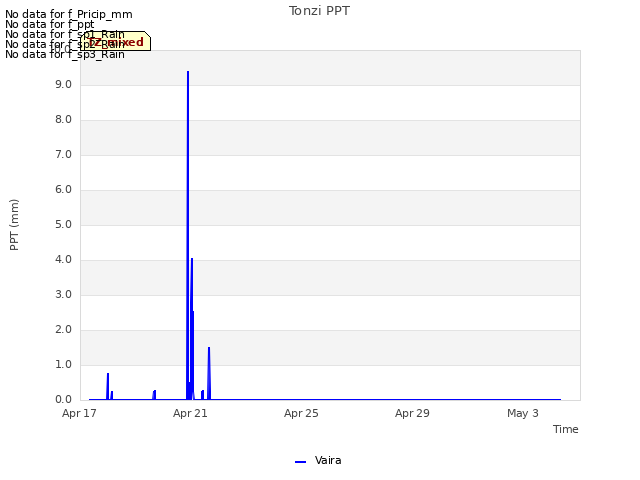Viewport: 640px width, 480px height.
Task: Click the 2.0 y-axis tick label
Action: click(x=63, y=330)
